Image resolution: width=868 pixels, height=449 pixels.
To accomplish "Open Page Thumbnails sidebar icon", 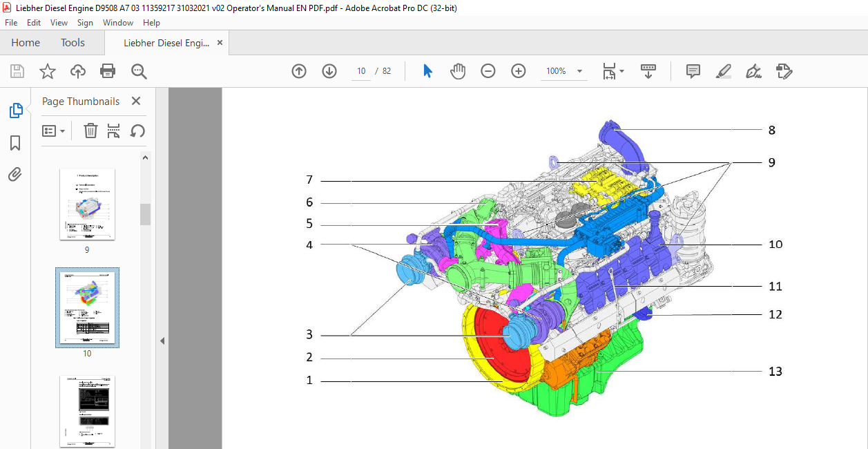I will tap(15, 111).
